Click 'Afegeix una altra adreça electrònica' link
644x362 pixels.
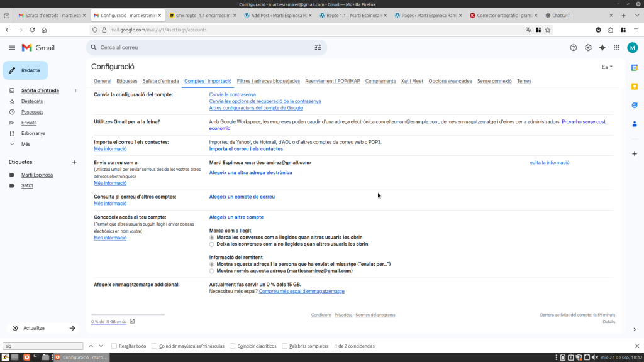coord(250,172)
